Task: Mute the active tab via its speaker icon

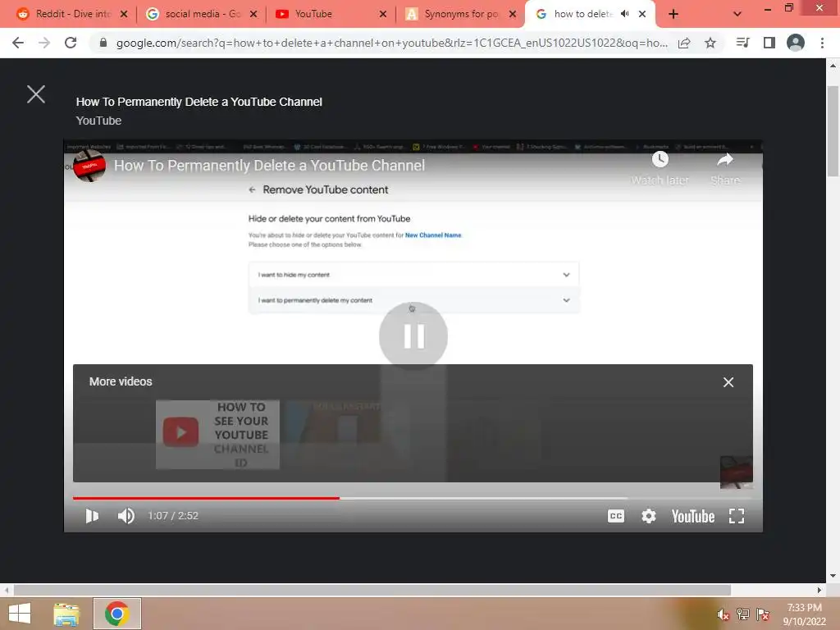Action: (x=624, y=14)
